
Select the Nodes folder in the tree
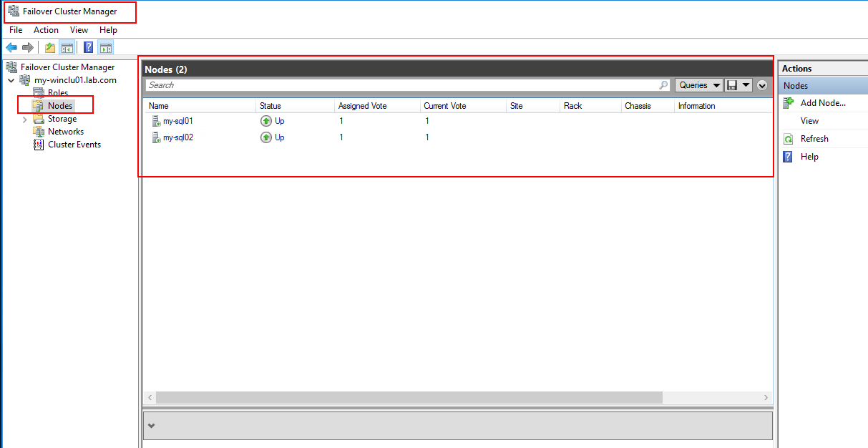[60, 106]
